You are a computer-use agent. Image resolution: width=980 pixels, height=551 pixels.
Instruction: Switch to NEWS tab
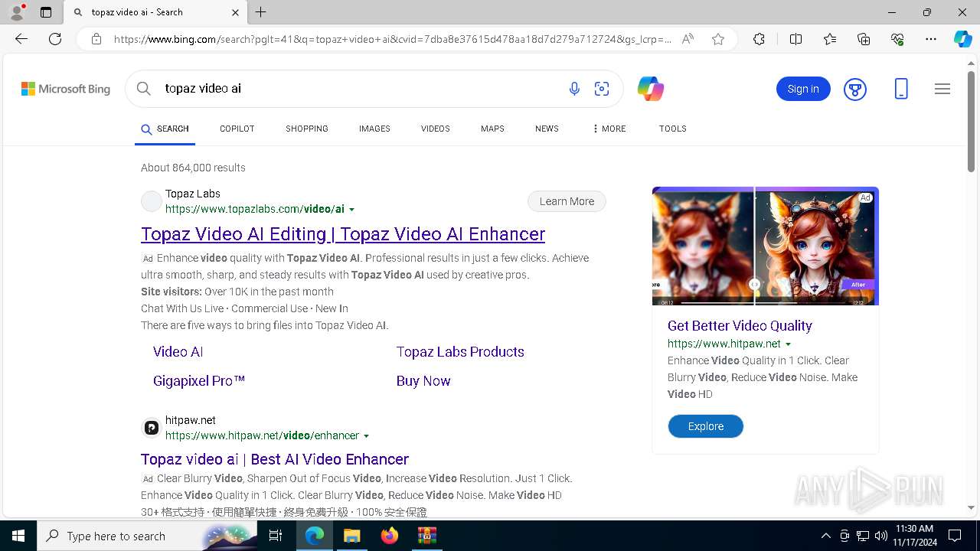click(547, 129)
